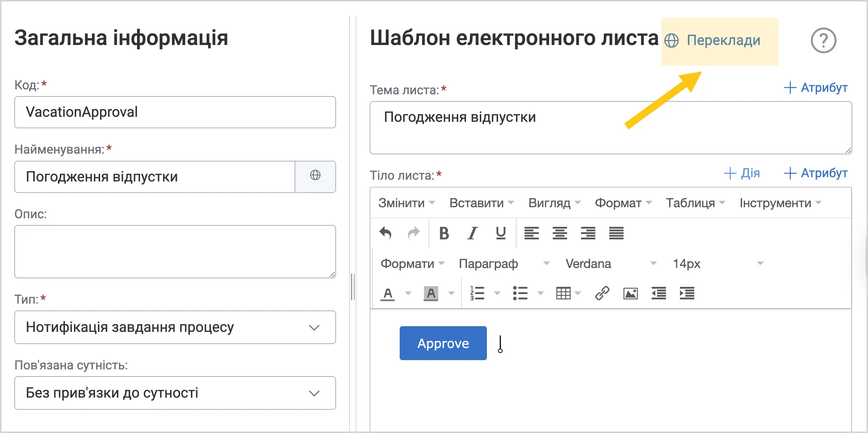Open background color dropdown arrow
The height and width of the screenshot is (433, 868).
click(452, 294)
